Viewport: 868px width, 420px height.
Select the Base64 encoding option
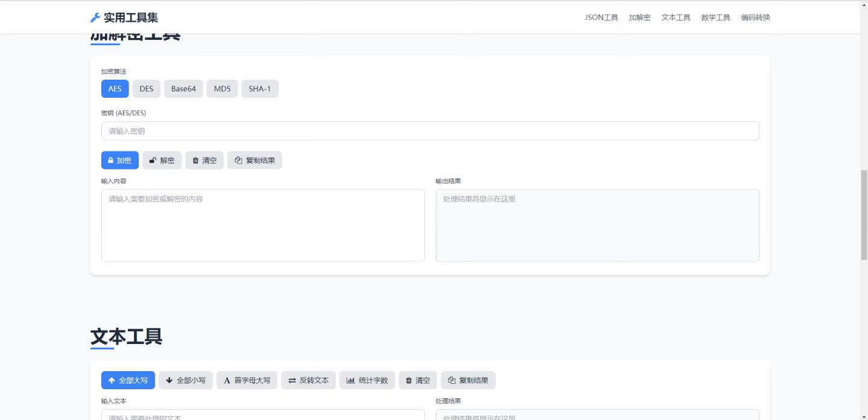click(183, 89)
